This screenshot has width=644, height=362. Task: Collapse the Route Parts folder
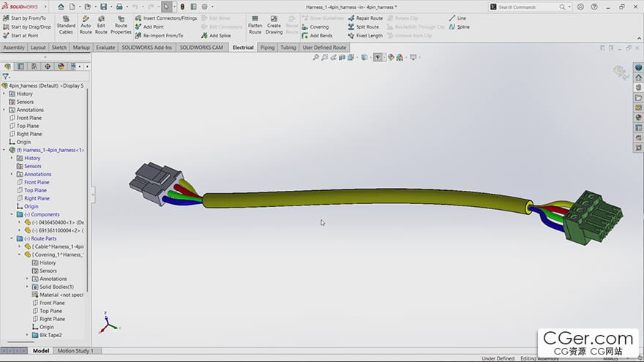[x=12, y=238]
